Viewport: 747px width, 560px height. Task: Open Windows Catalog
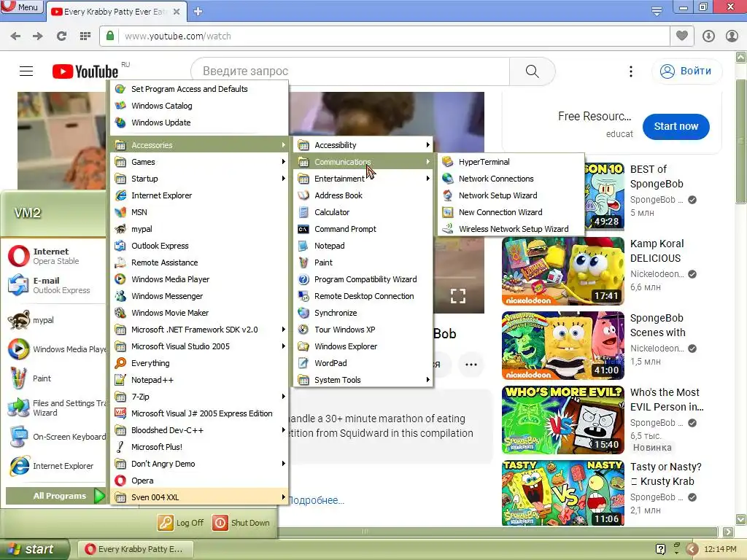coord(200,106)
